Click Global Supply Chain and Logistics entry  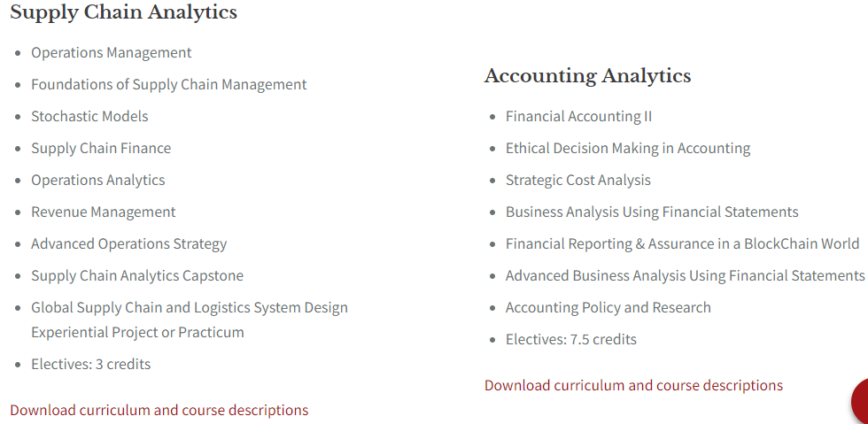click(190, 320)
